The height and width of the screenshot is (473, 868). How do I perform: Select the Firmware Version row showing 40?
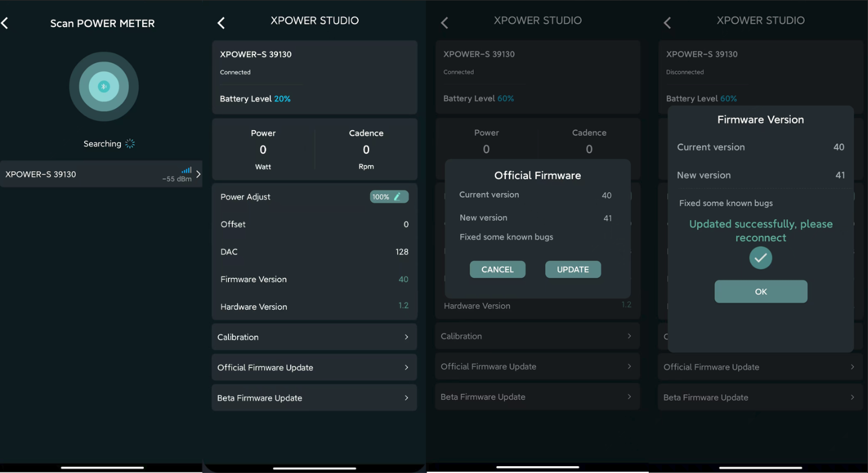[314, 279]
